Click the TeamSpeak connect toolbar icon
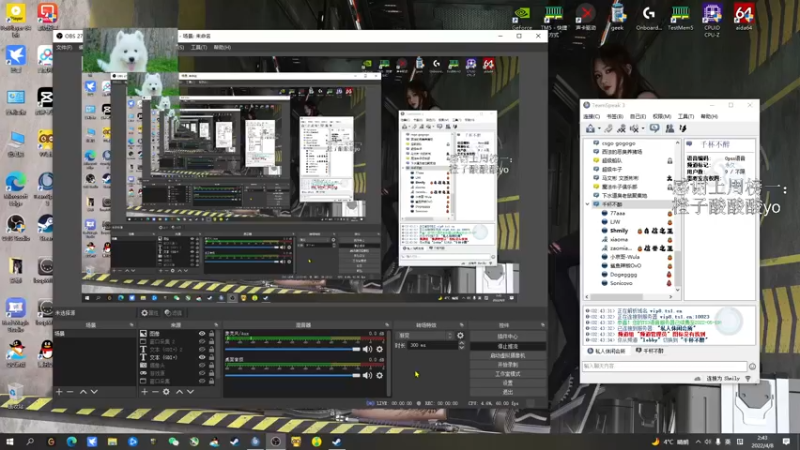The width and height of the screenshot is (800, 450). tap(590, 128)
